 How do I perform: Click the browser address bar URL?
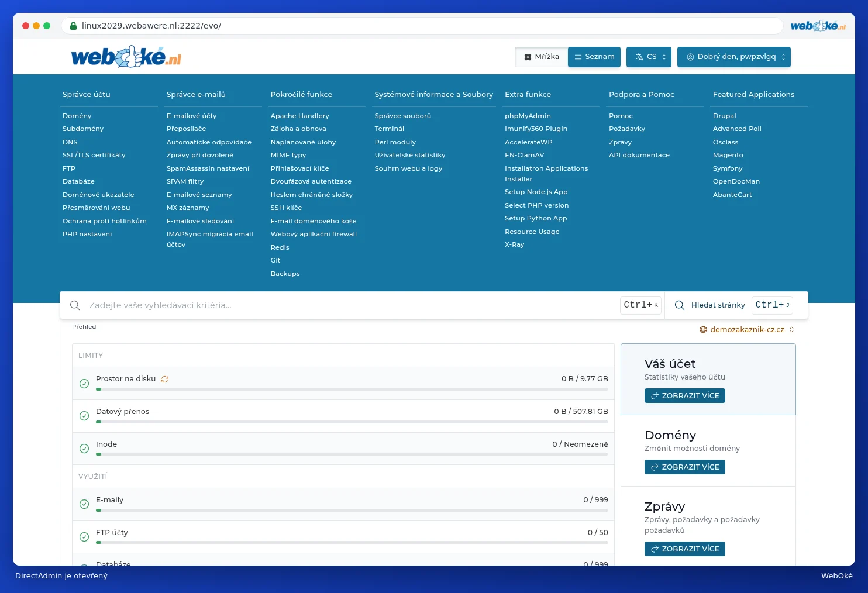[x=151, y=26]
